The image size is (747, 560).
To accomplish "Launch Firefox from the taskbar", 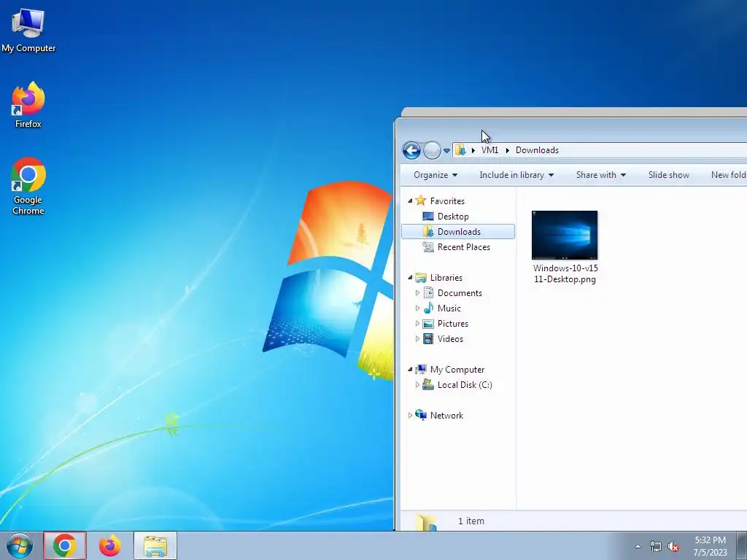I will pos(110,545).
